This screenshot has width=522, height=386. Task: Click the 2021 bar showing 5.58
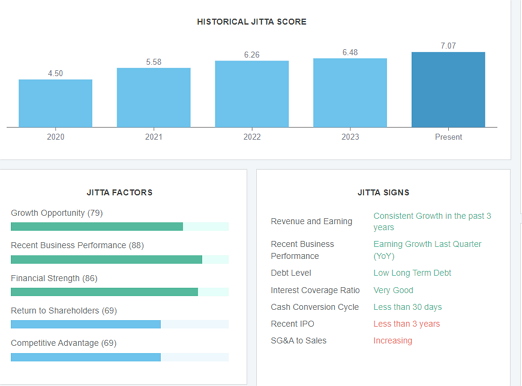154,98
